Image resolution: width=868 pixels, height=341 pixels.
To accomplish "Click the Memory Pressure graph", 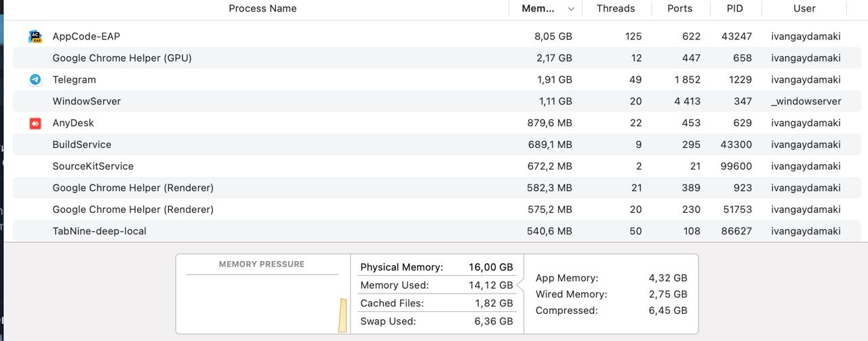I will [x=262, y=303].
